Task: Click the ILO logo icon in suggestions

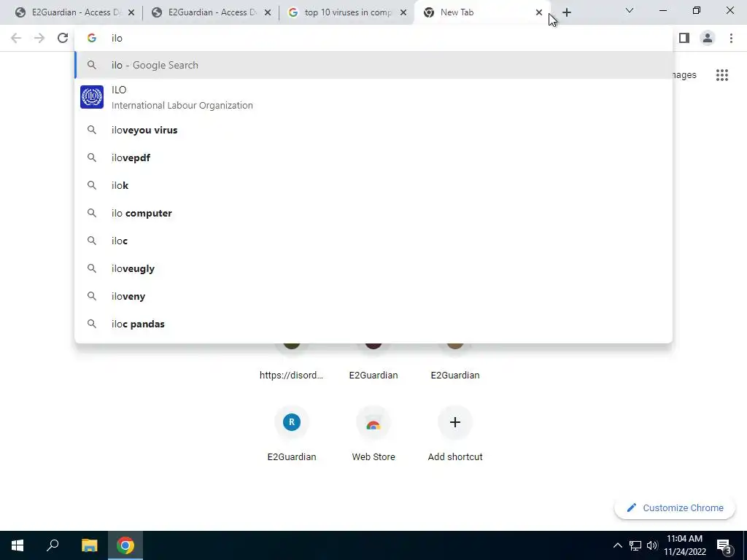Action: click(92, 97)
